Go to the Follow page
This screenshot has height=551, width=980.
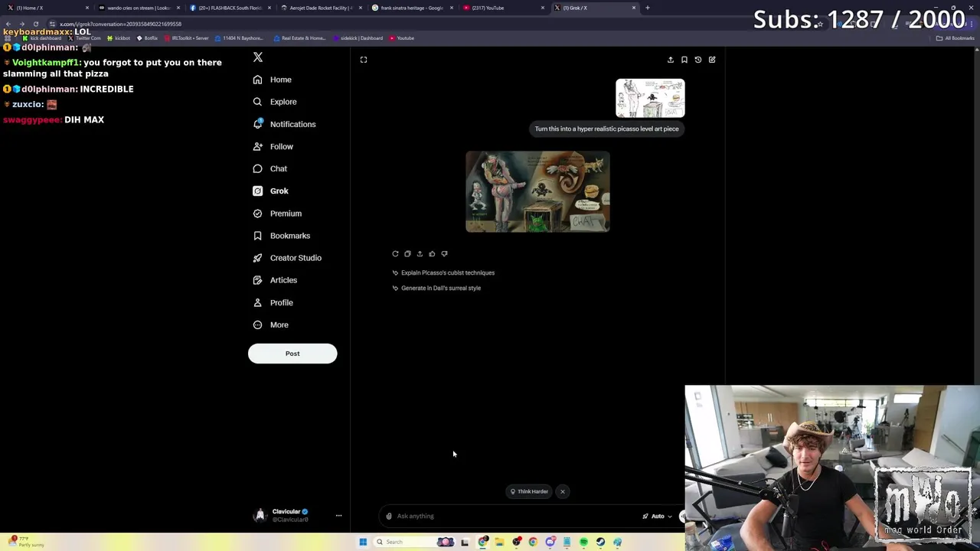click(x=273, y=146)
